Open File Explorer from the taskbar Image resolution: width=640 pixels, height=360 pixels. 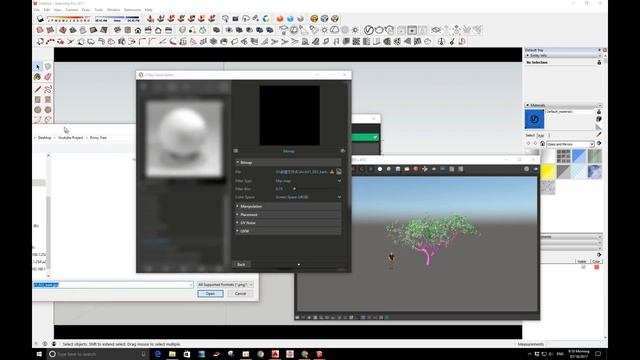tap(172, 354)
